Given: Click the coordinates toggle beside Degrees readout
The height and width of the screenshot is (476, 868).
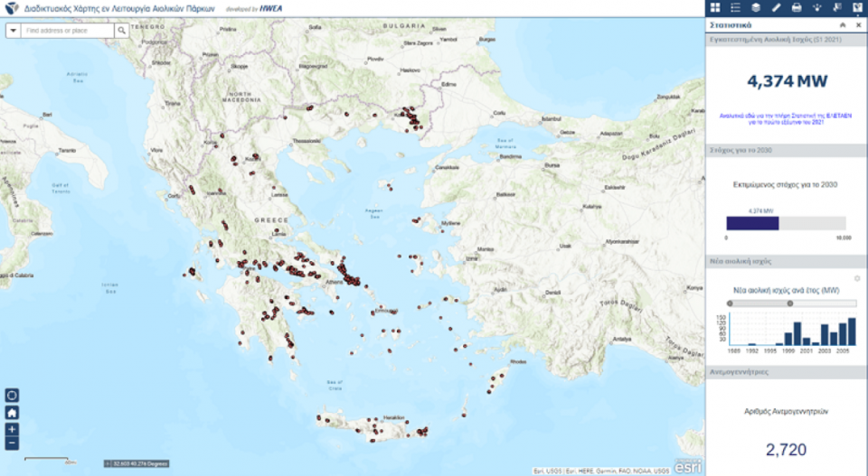Looking at the screenshot, I should [x=106, y=464].
